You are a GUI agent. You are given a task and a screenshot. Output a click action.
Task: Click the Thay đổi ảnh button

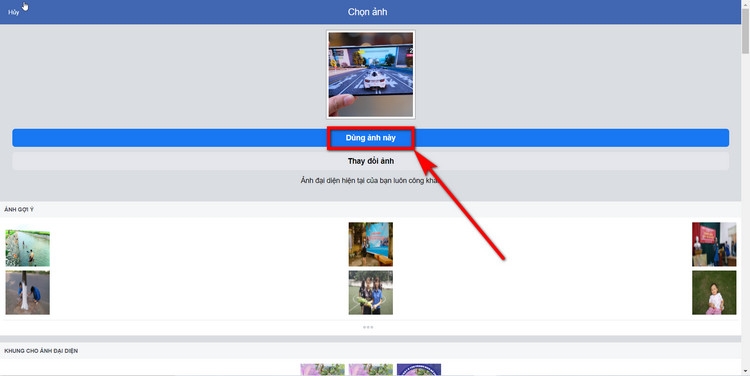(371, 161)
